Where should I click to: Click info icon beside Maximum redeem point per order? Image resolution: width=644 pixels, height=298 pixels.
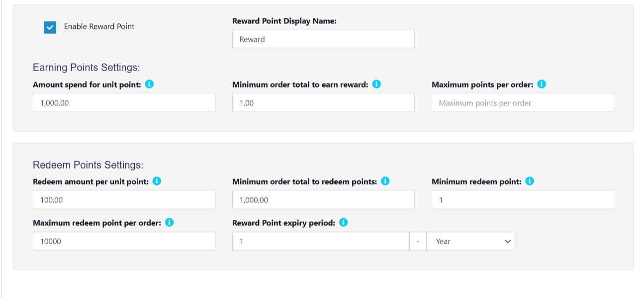point(169,222)
